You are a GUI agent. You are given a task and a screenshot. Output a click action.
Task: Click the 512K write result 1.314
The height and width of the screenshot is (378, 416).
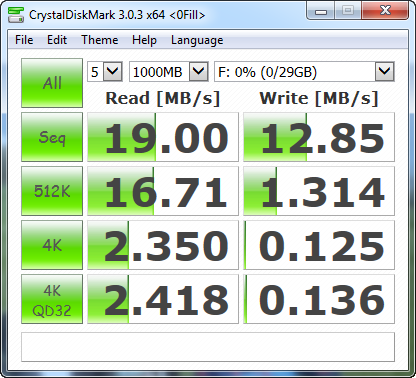(x=319, y=191)
